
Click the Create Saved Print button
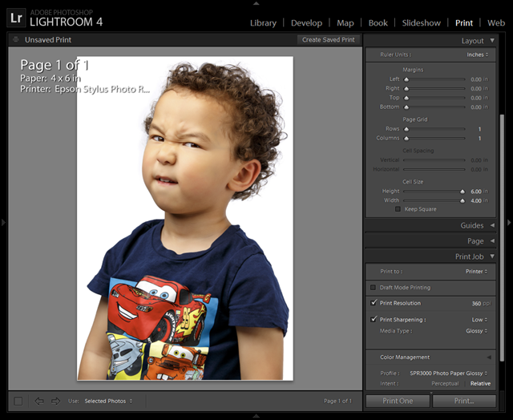pyautogui.click(x=328, y=39)
